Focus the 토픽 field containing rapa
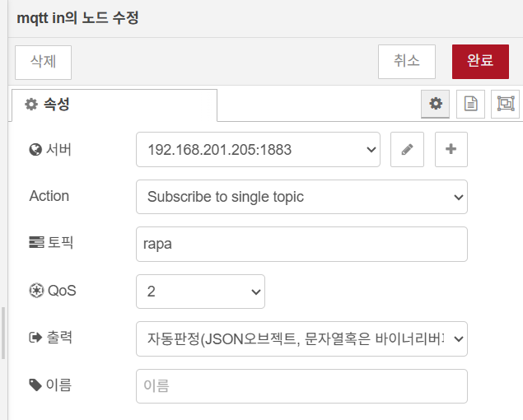Viewport: 523px width, 420px height. pyautogui.click(x=301, y=244)
